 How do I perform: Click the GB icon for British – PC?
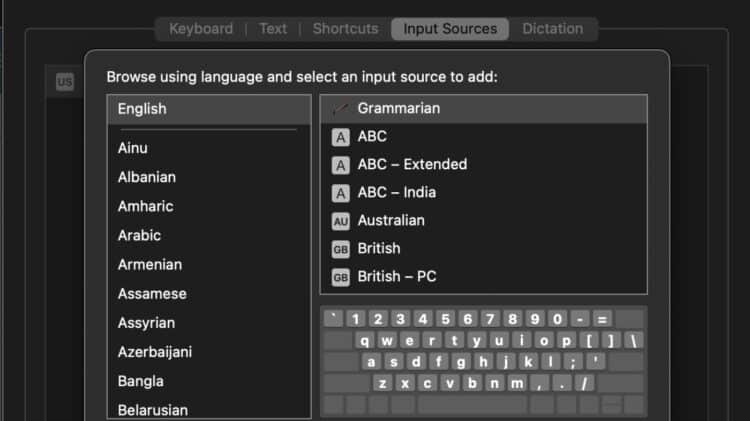tap(340, 277)
